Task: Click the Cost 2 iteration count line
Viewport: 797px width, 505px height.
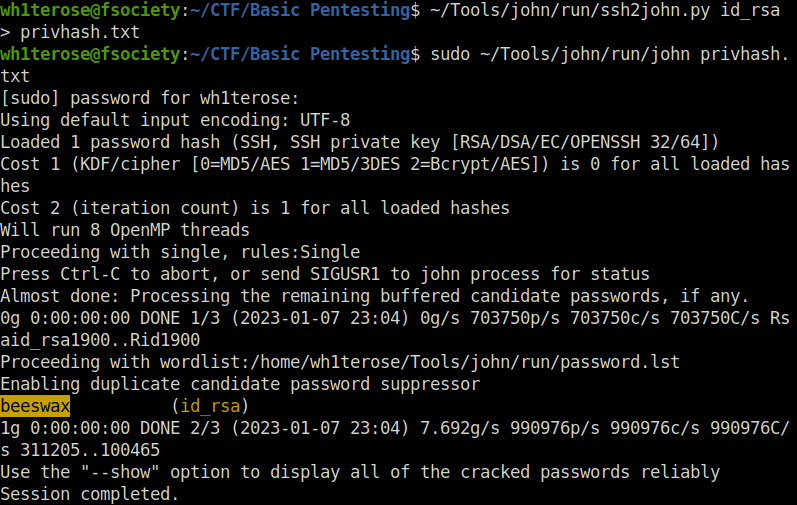Action: (x=255, y=208)
